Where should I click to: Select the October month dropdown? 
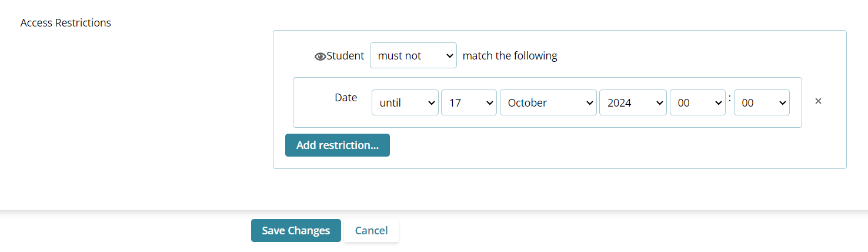pos(548,102)
